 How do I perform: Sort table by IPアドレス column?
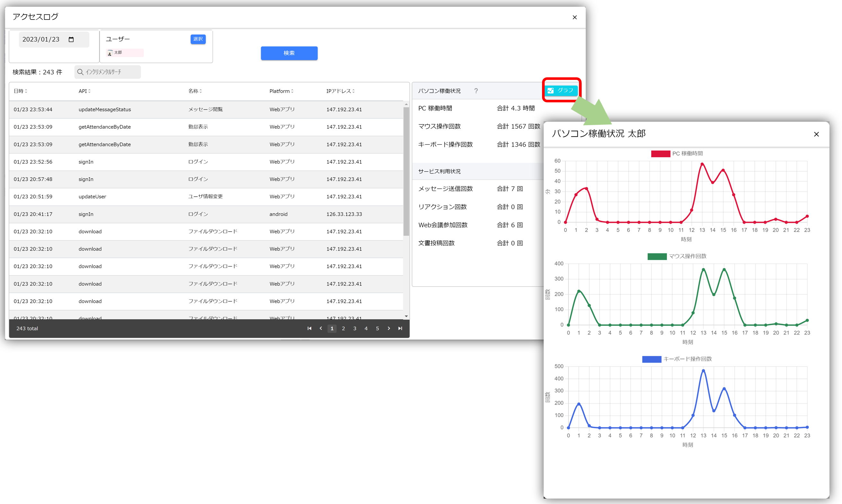pyautogui.click(x=341, y=91)
